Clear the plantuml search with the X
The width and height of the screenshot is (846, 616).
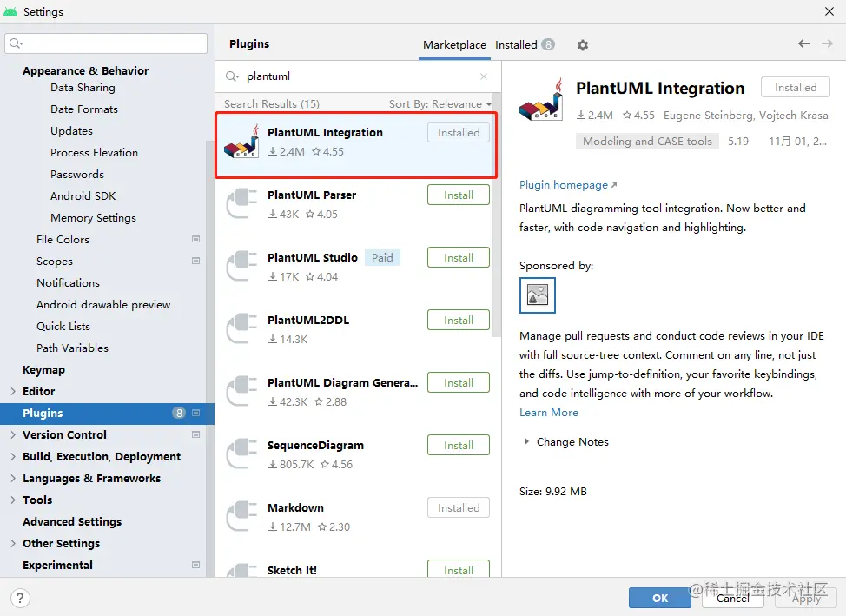point(484,76)
